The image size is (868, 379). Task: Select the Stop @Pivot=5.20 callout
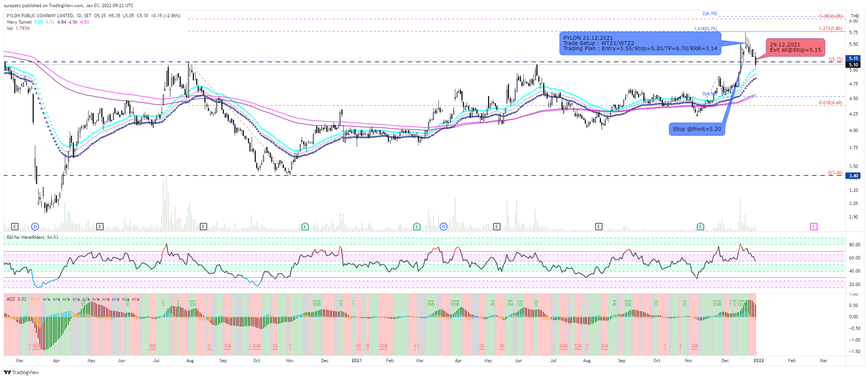coord(697,129)
